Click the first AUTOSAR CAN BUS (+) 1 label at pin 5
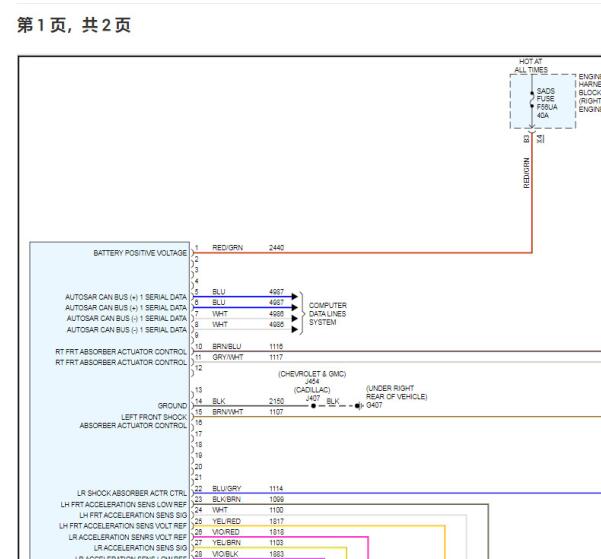601x559 pixels. tap(126, 297)
